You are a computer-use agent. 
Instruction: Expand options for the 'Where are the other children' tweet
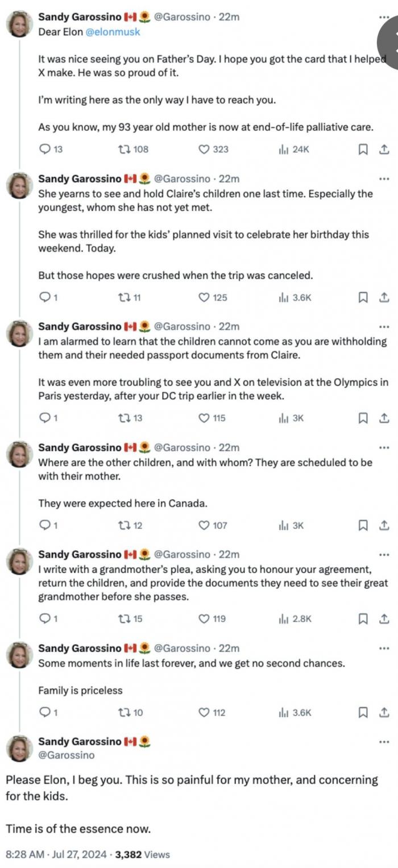(x=384, y=448)
